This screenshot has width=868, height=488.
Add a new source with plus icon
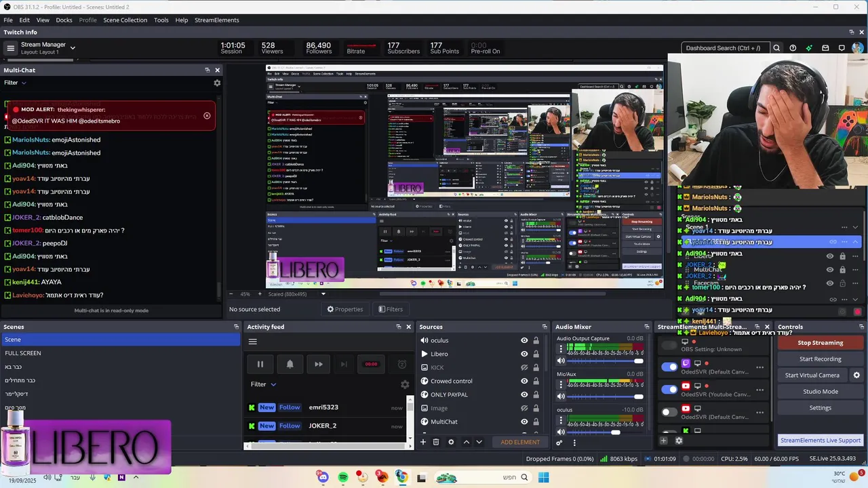click(423, 442)
